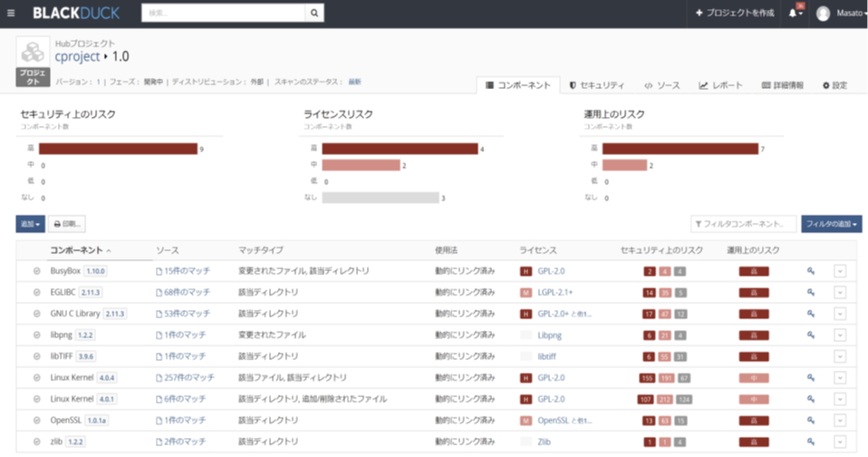Open the LGPL-2.1+ license link
Image resolution: width=868 pixels, height=457 pixels.
point(555,293)
